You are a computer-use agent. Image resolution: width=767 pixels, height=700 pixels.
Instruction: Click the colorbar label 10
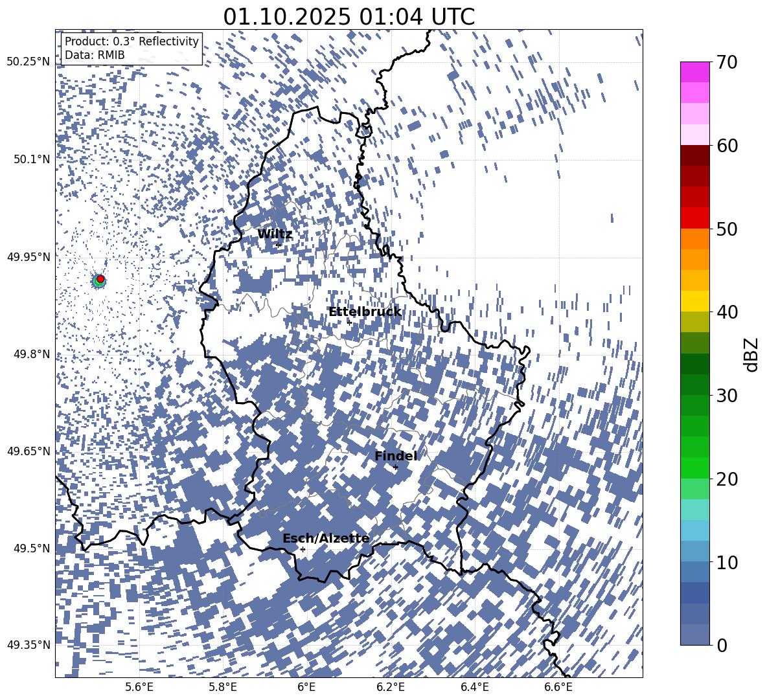coord(727,562)
